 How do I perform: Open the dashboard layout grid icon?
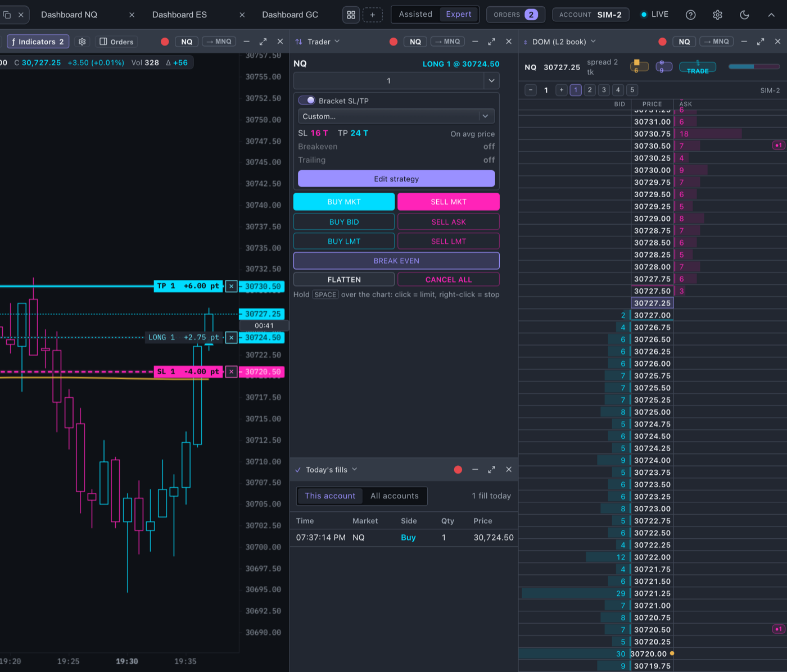pos(351,15)
